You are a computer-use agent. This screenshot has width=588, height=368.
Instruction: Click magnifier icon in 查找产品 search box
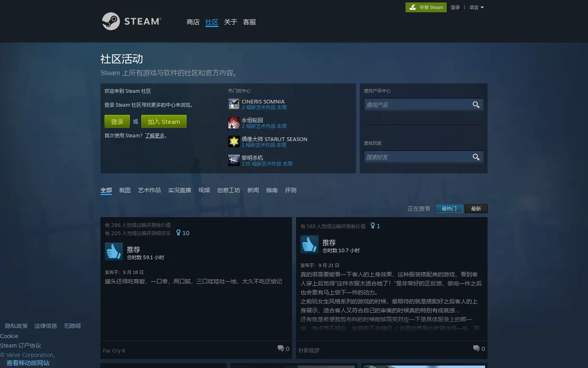(x=476, y=105)
